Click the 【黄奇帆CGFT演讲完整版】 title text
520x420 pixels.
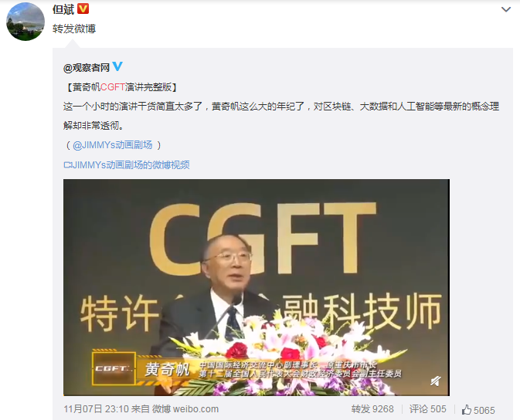[121, 87]
